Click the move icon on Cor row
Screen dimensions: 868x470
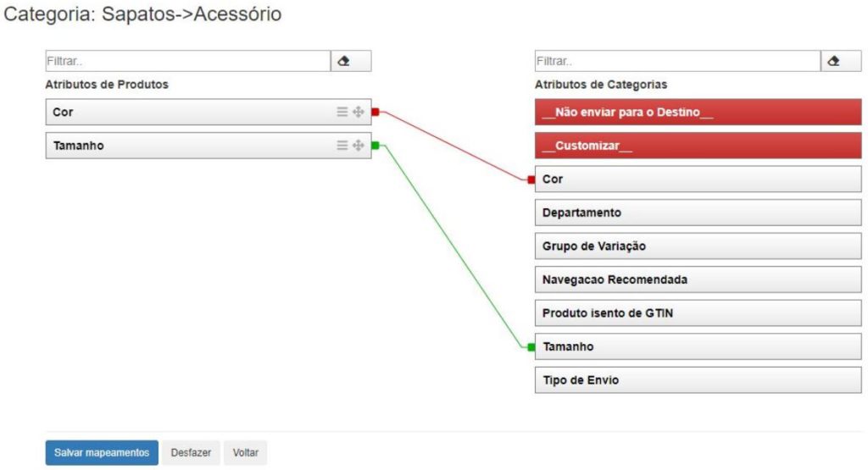tap(358, 112)
